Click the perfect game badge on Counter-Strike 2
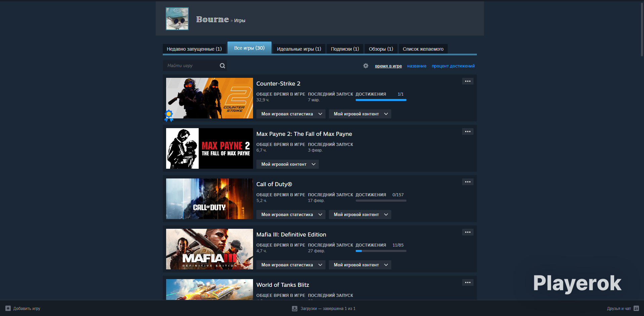644x316 pixels. (x=169, y=115)
